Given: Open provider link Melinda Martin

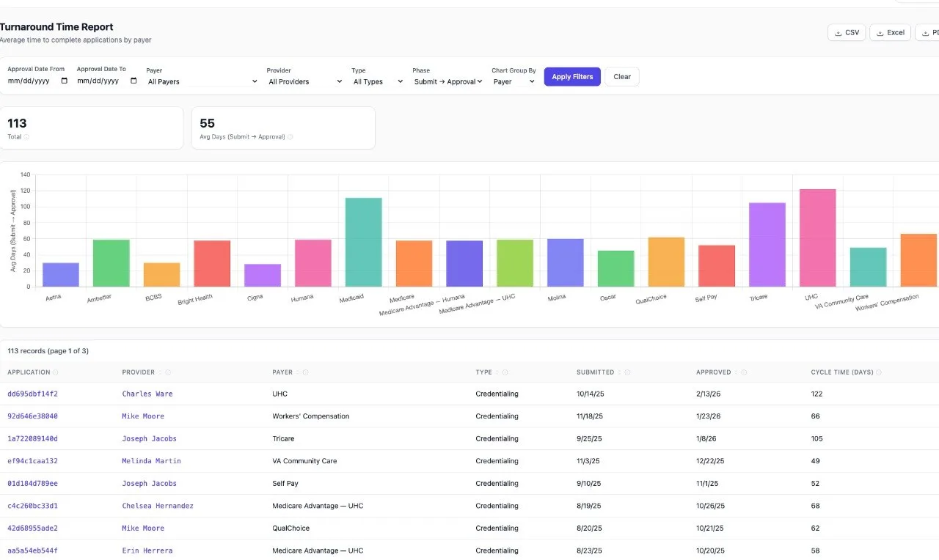Looking at the screenshot, I should click(x=151, y=461).
